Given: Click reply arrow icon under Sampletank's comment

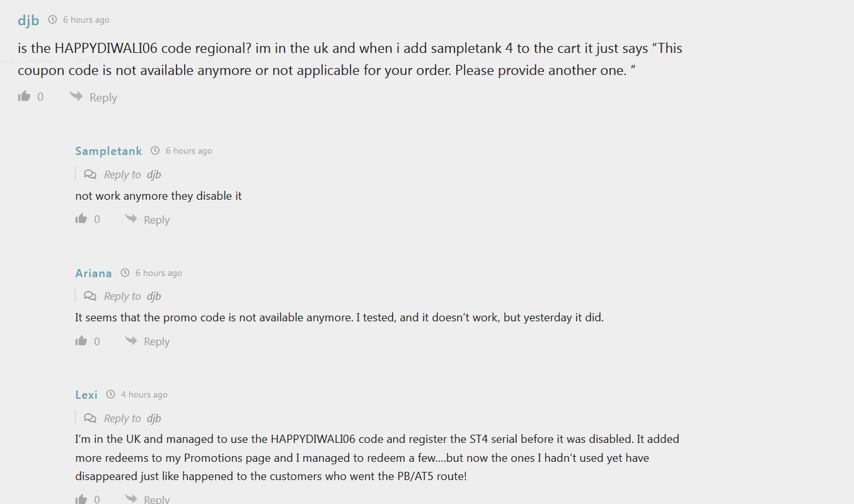Looking at the screenshot, I should (x=131, y=219).
